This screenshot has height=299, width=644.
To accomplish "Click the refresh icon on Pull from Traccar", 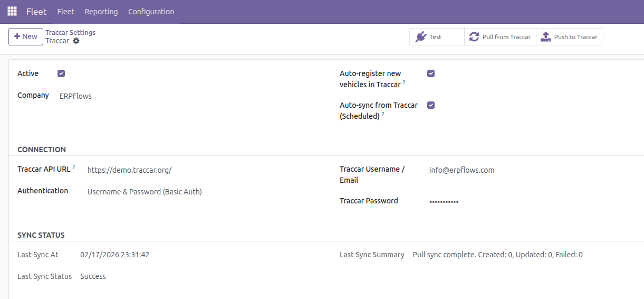I will (x=474, y=37).
